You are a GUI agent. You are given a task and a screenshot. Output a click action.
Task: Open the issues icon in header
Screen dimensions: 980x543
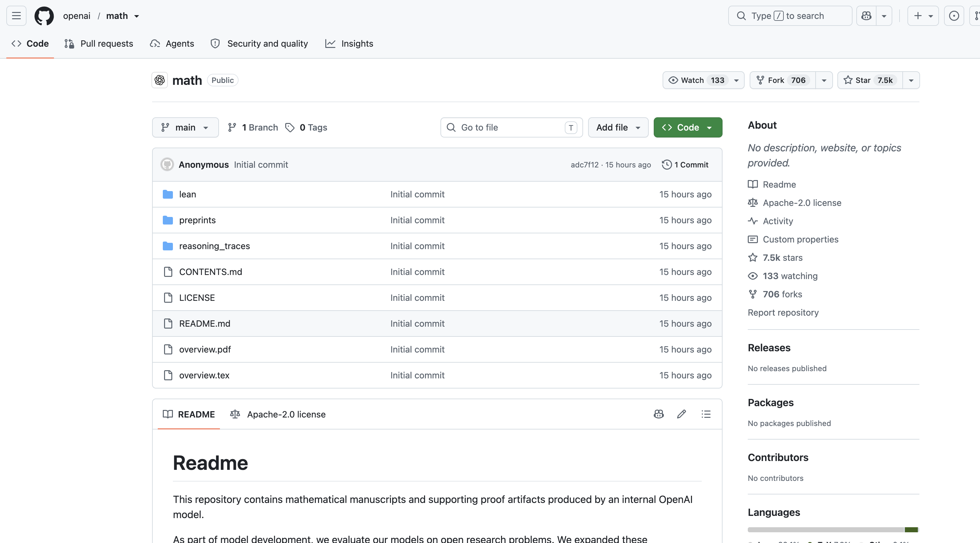point(954,15)
